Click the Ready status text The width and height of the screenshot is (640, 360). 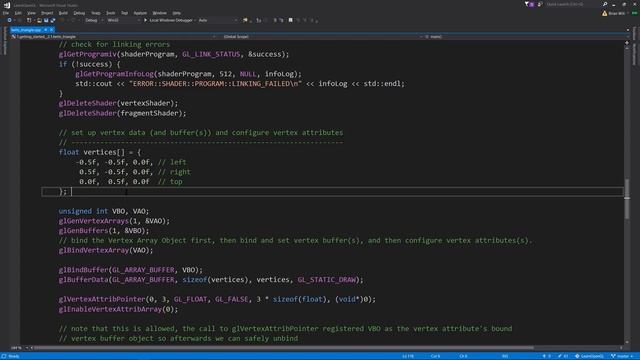click(13, 356)
